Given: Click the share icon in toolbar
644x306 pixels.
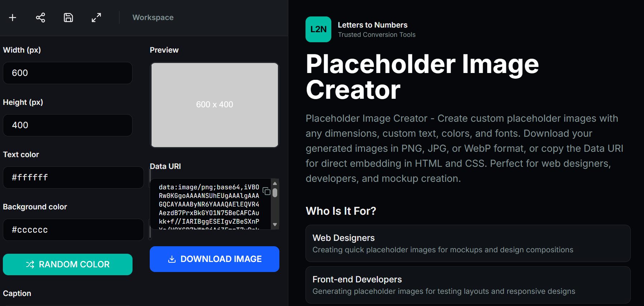Looking at the screenshot, I should [x=40, y=18].
